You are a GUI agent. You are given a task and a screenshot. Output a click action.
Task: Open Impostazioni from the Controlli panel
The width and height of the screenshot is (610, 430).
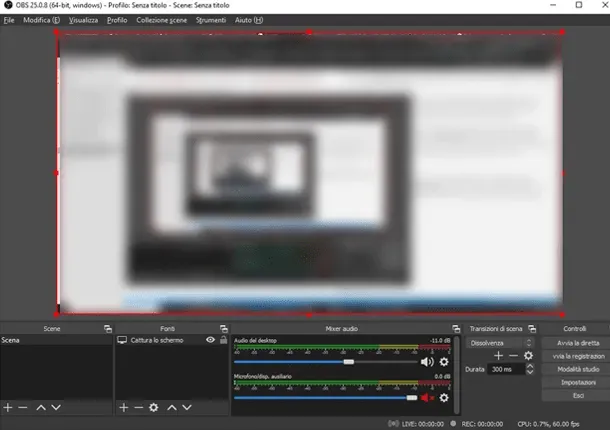tap(572, 382)
